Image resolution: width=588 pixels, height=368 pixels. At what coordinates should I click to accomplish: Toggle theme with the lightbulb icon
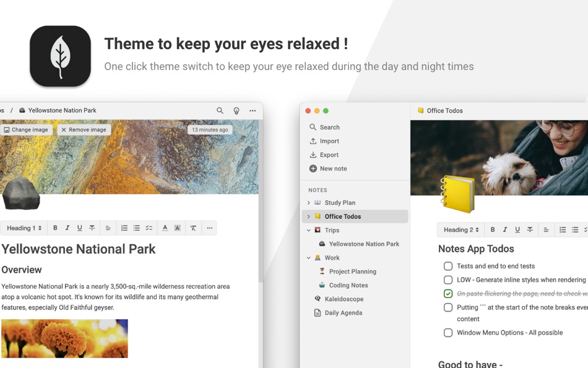tap(236, 110)
